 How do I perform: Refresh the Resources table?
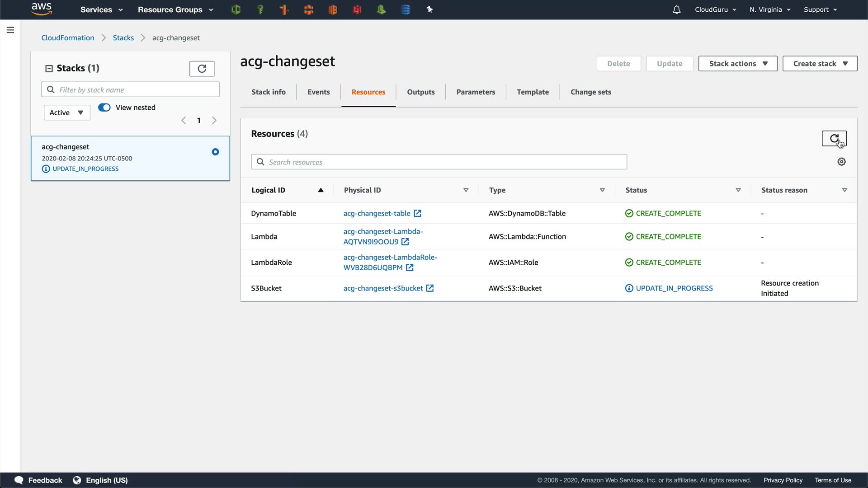point(834,138)
